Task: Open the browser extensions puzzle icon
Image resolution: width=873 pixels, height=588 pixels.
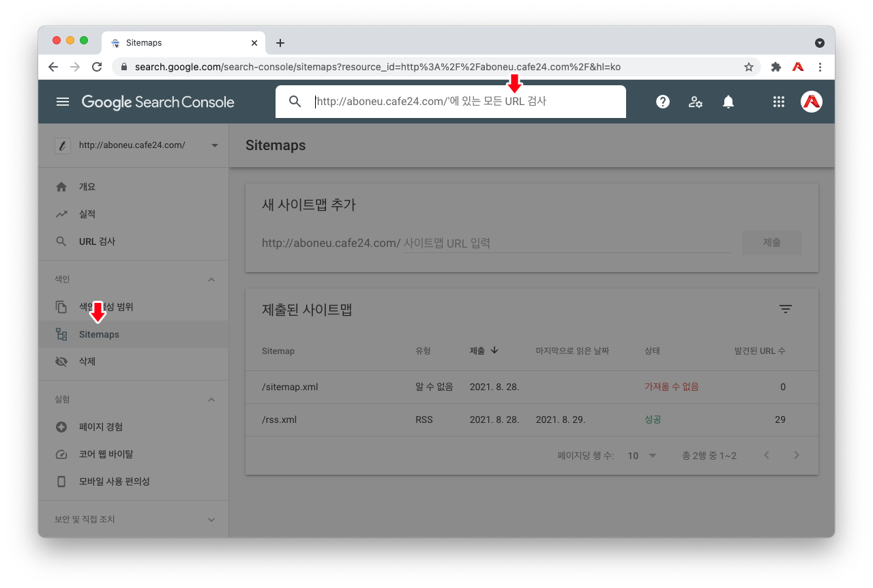Action: click(775, 67)
